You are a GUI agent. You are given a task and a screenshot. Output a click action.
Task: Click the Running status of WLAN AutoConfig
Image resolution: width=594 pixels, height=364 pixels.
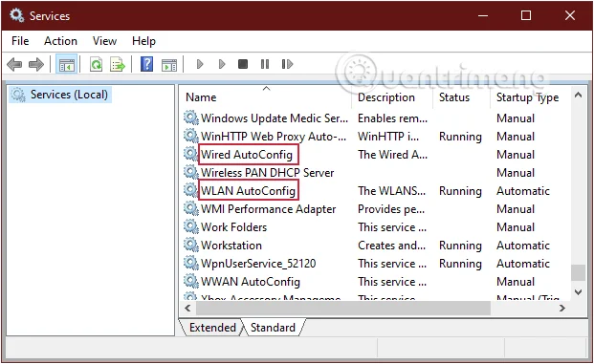coord(460,191)
